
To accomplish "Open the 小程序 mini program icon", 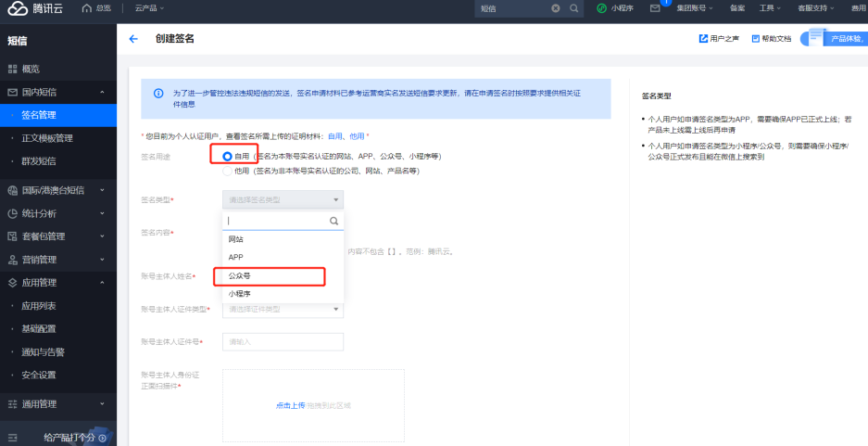I will pyautogui.click(x=602, y=8).
